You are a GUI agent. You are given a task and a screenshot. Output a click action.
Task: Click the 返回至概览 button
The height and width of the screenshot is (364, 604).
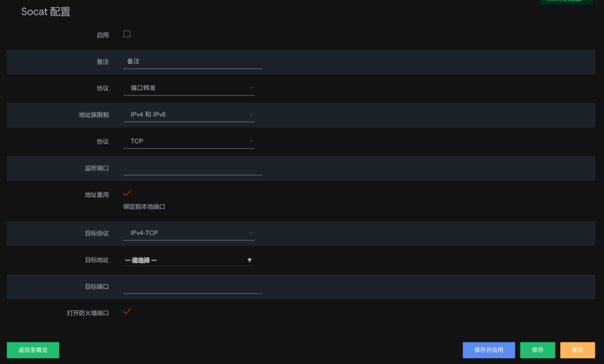tap(33, 350)
